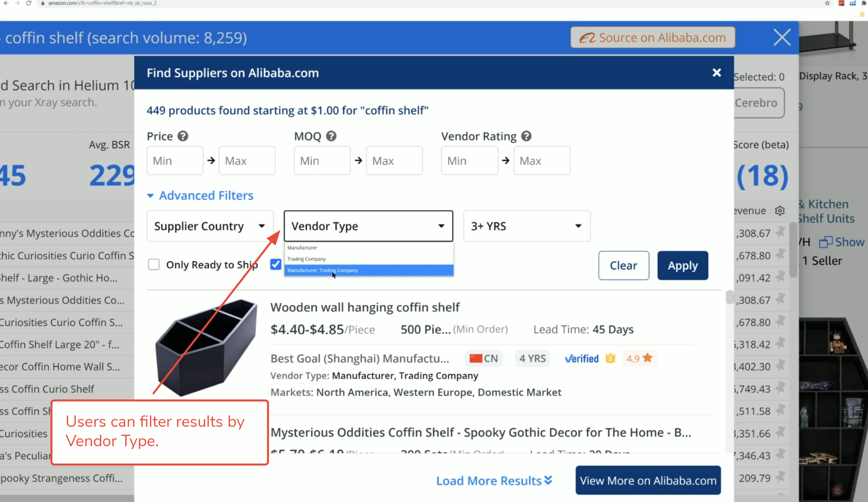Select Manufacturer option in Vendor Type list
868x502 pixels.
coord(302,247)
